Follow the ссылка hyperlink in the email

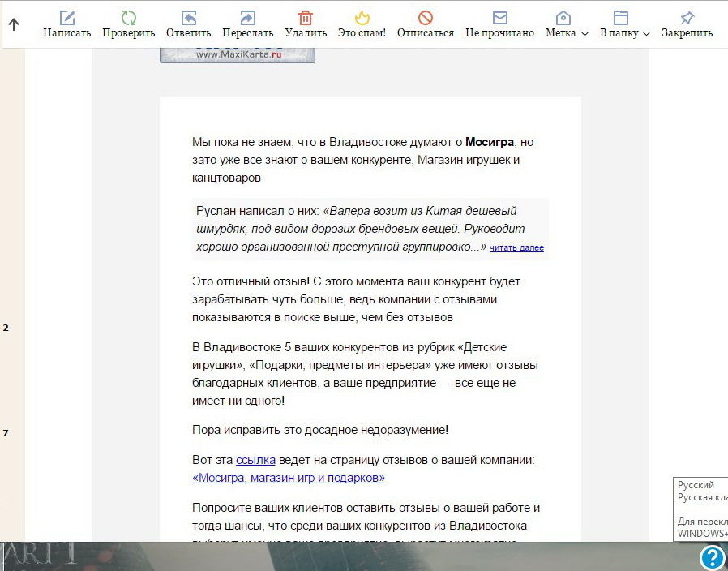click(x=255, y=460)
